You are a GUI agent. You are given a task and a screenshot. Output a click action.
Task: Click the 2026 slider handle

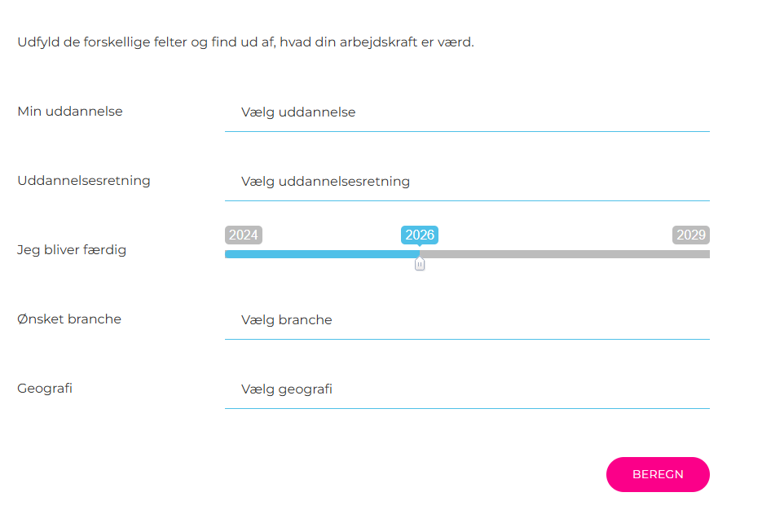click(419, 263)
